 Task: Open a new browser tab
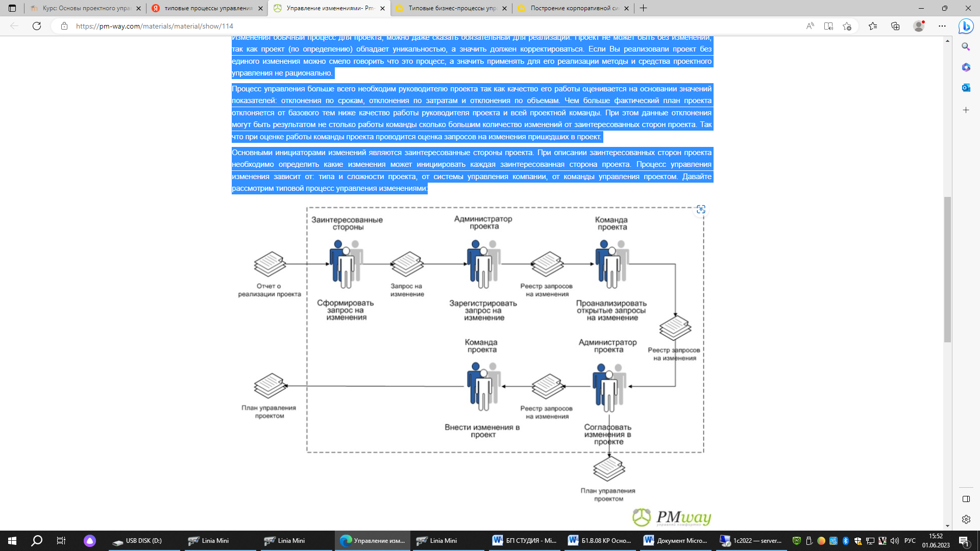pos(644,8)
